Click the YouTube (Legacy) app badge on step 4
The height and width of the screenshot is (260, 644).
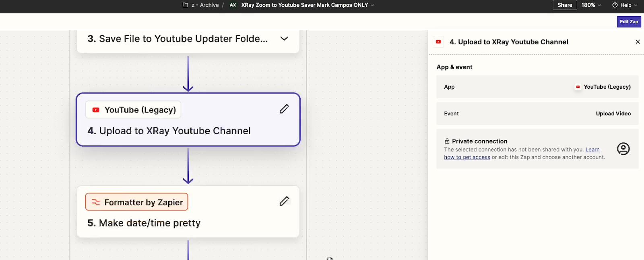pos(133,110)
